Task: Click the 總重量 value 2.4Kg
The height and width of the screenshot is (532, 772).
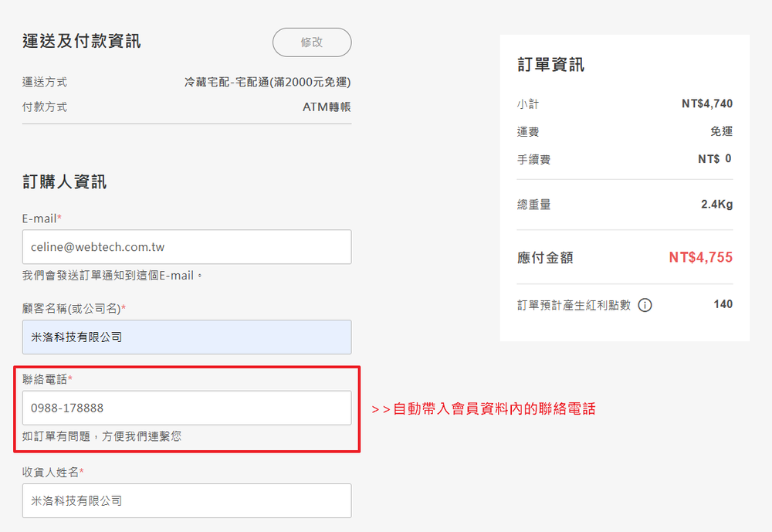Action: point(716,205)
